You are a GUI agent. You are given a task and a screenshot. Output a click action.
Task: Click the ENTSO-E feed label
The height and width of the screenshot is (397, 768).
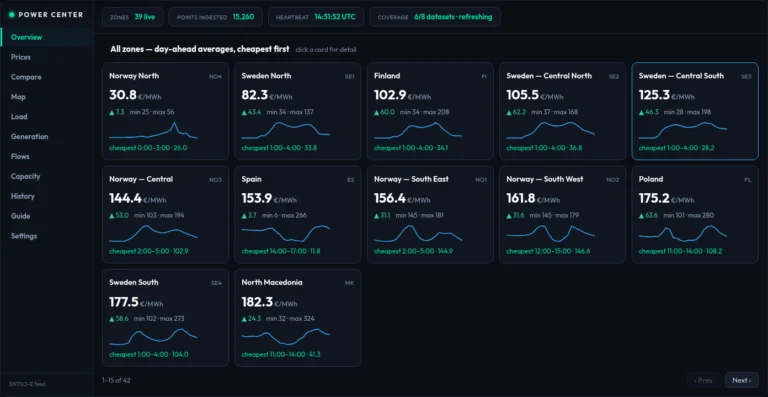(x=27, y=384)
